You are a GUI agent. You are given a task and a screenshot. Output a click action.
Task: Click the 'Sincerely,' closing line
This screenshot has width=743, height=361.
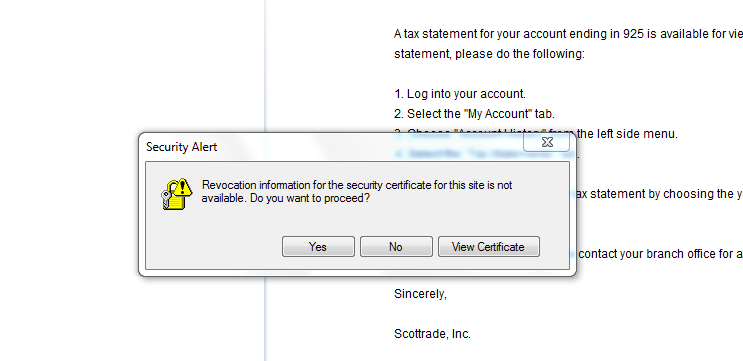coord(420,294)
